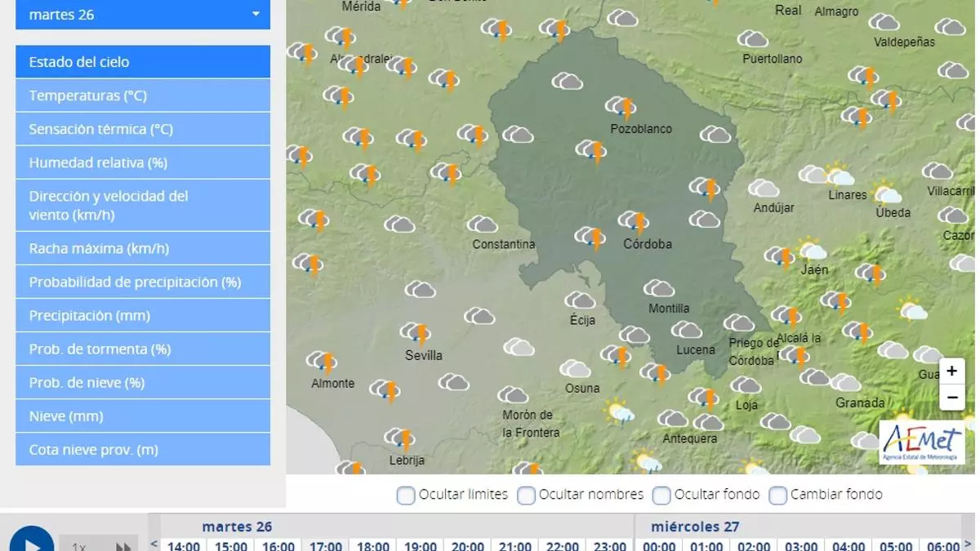
Task: Zoom out on the map
Action: coord(951,398)
